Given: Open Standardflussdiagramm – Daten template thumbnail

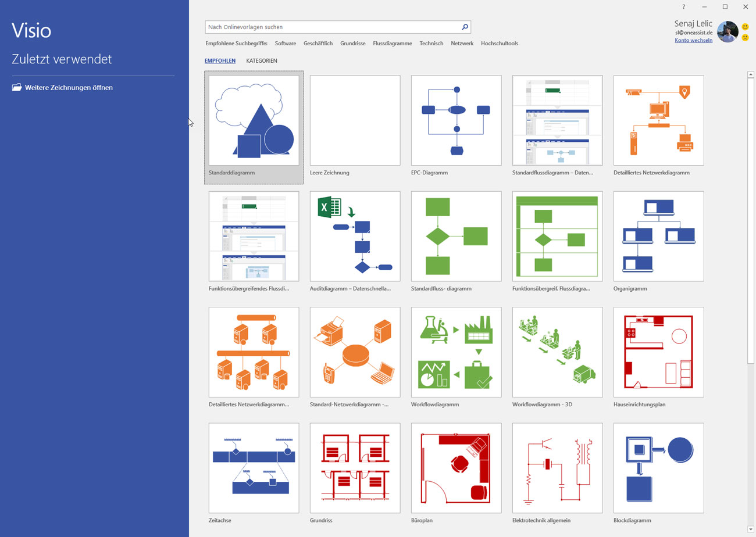Looking at the screenshot, I should click(558, 120).
